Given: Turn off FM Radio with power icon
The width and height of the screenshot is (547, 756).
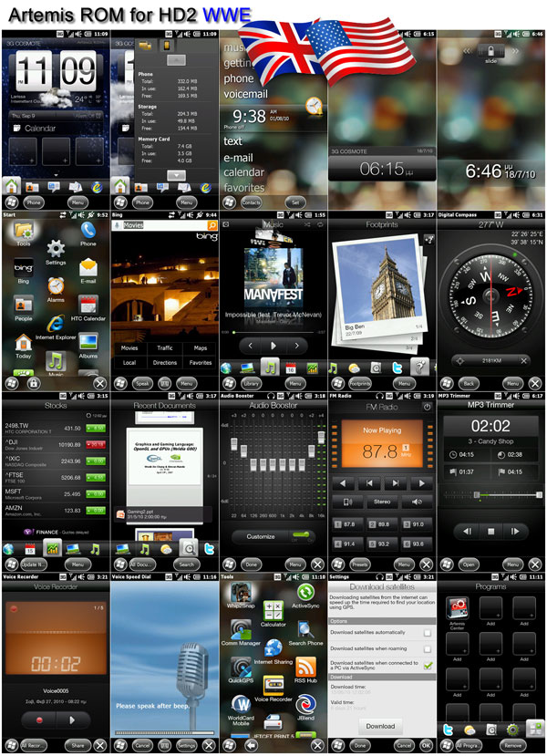Looking at the screenshot, I should (x=427, y=407).
